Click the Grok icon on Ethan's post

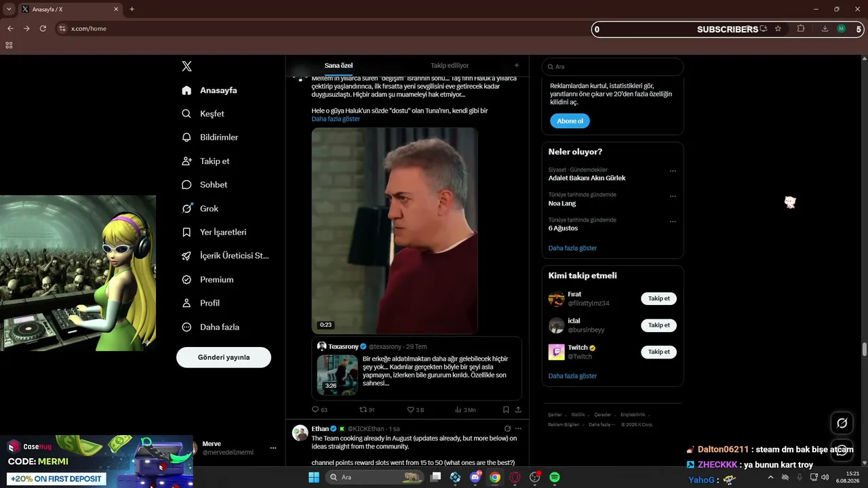click(x=507, y=429)
